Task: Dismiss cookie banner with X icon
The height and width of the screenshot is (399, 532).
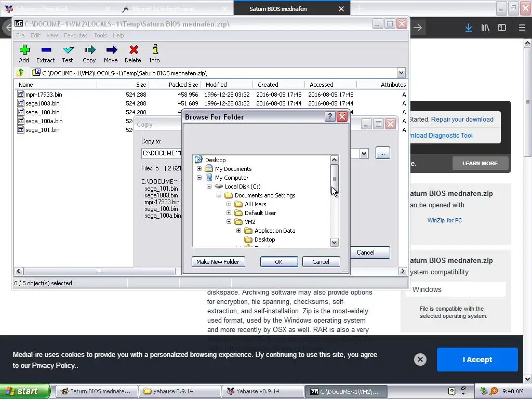Action: [420, 360]
